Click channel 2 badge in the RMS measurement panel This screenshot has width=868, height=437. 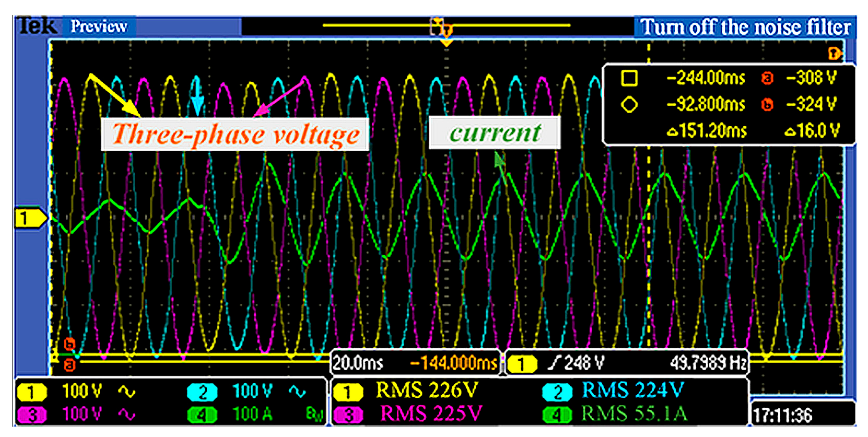[x=557, y=393]
